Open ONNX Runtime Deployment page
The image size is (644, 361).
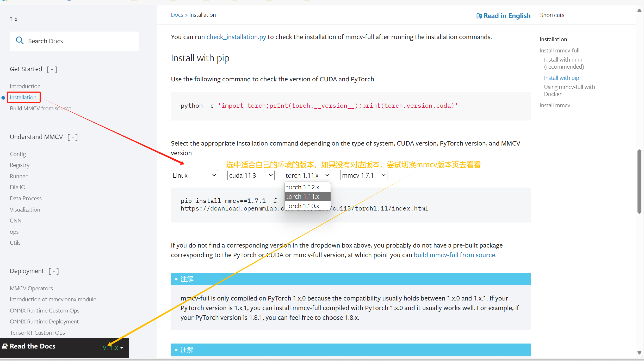(44, 321)
